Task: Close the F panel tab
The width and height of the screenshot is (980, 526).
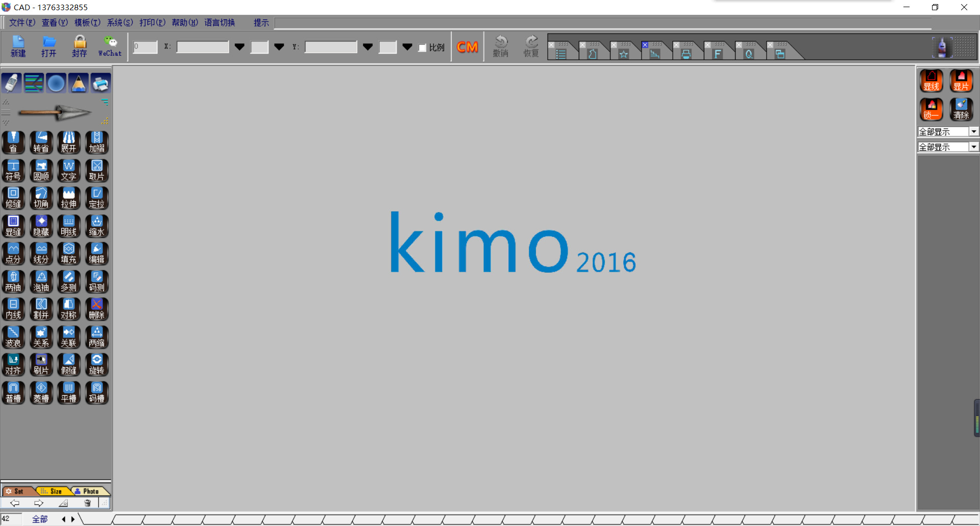Action: [x=707, y=45]
